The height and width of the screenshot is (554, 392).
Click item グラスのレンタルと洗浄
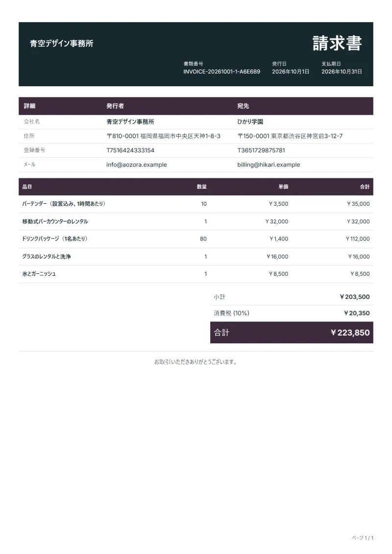[46, 257]
